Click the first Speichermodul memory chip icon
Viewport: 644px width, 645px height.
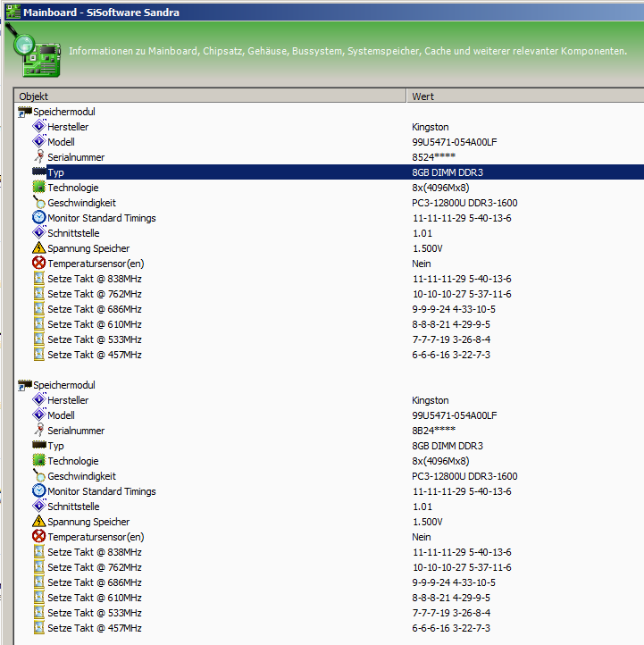point(25,112)
